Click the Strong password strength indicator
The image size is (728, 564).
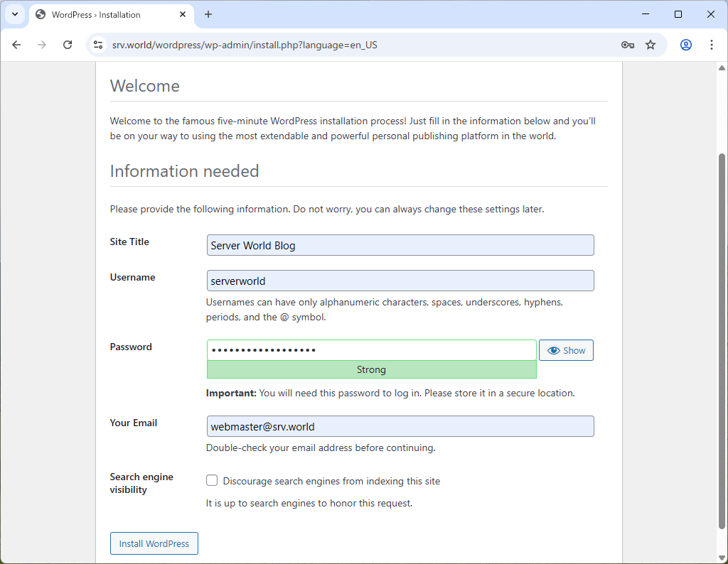371,369
